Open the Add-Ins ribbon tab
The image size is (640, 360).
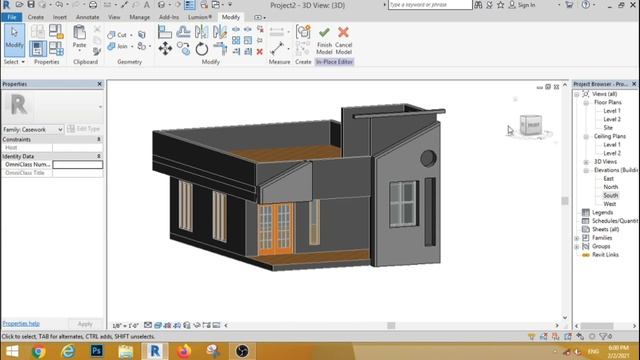[x=169, y=17]
